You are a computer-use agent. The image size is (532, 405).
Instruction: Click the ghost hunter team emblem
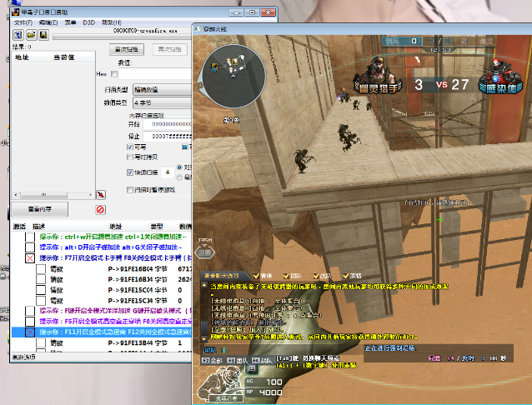tap(378, 76)
